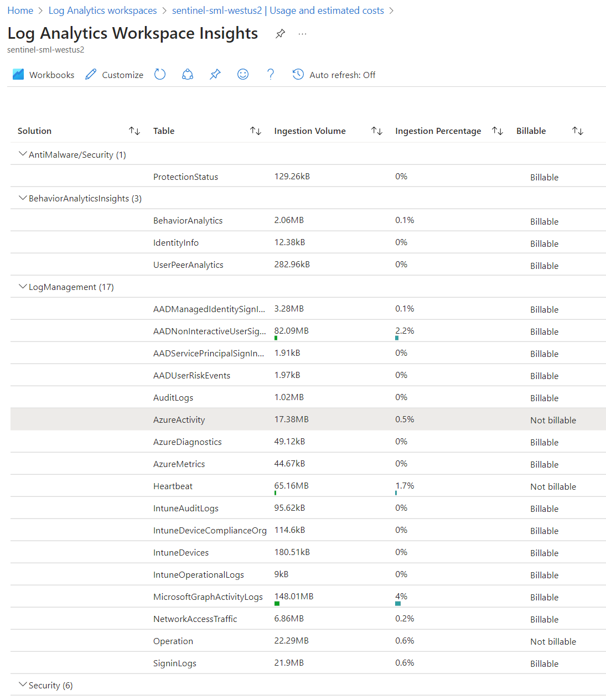The height and width of the screenshot is (700, 606).
Task: Select the UserPeerAnalytics table cell
Action: [188, 265]
